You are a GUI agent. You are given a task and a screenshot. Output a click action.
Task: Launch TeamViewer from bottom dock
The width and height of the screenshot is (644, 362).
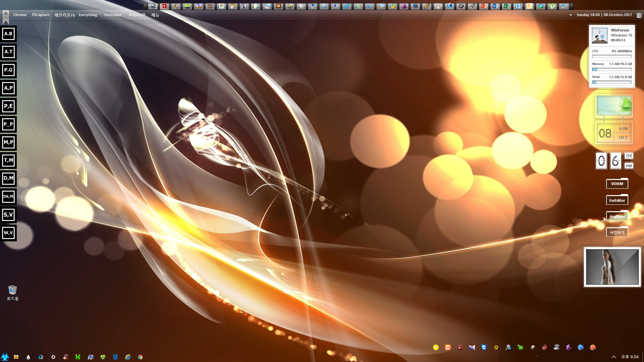pyautogui.click(x=484, y=348)
